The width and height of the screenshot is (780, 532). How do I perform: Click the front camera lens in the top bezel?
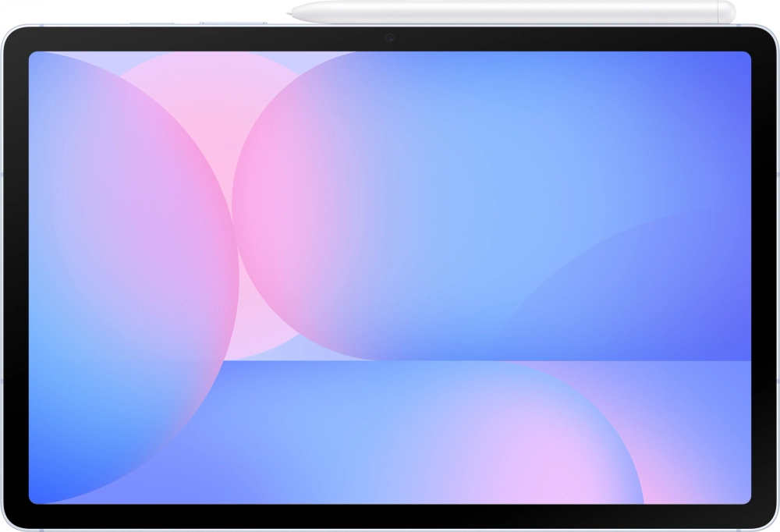pyautogui.click(x=390, y=37)
